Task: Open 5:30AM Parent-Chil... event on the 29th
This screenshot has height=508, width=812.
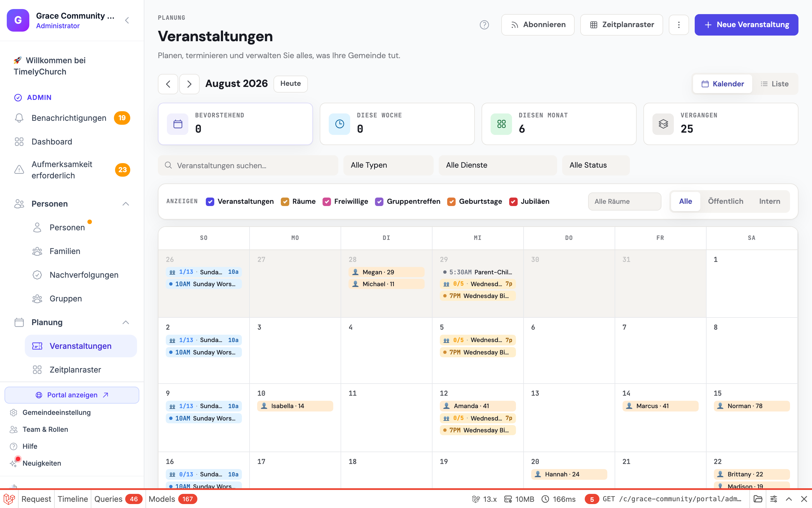Action: click(x=477, y=272)
